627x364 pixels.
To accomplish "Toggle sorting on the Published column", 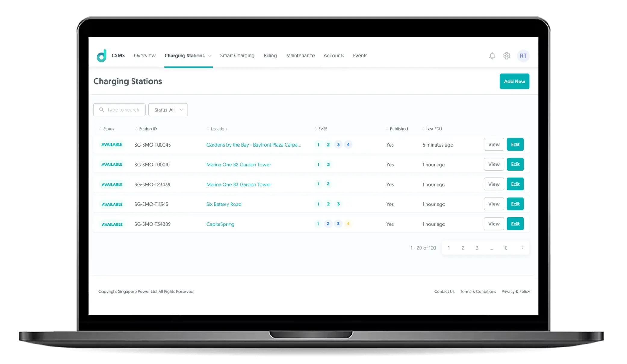I will 387,129.
